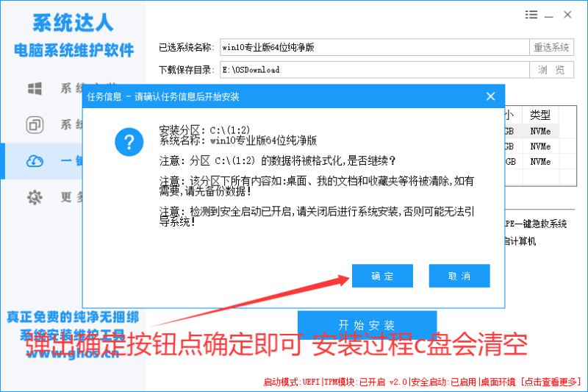Click the 安装分区: C:\(1:2) text line

pyautogui.click(x=204, y=130)
